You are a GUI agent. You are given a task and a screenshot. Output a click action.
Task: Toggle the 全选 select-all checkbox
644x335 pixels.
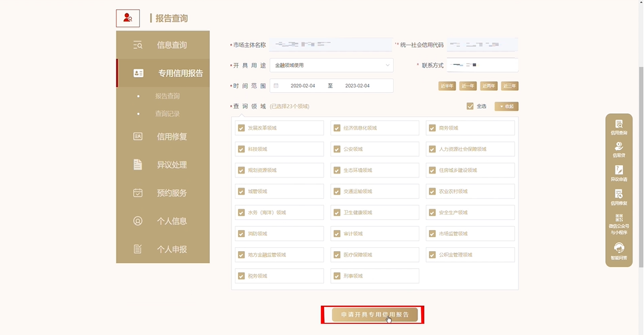(x=470, y=106)
